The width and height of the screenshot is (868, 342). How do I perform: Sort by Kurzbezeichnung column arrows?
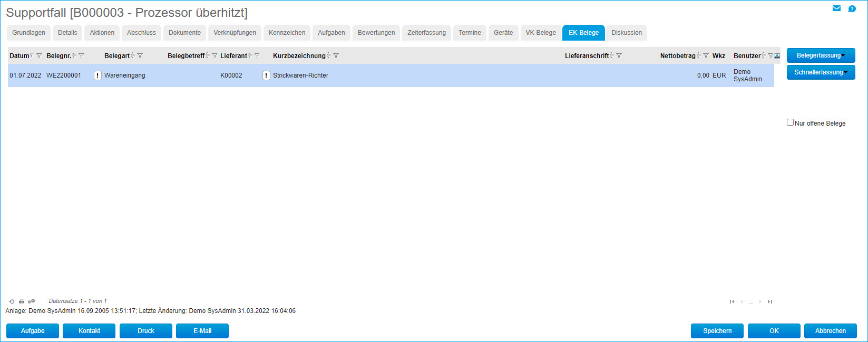click(x=329, y=55)
